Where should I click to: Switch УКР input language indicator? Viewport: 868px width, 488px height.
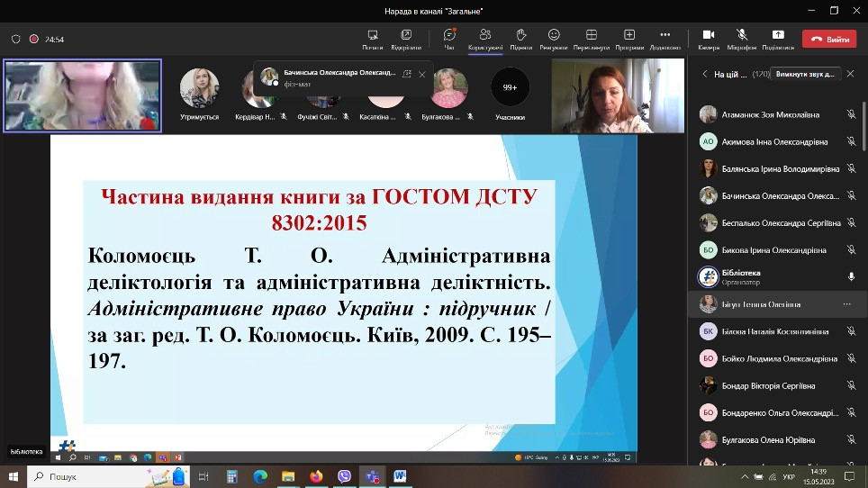[x=789, y=476]
